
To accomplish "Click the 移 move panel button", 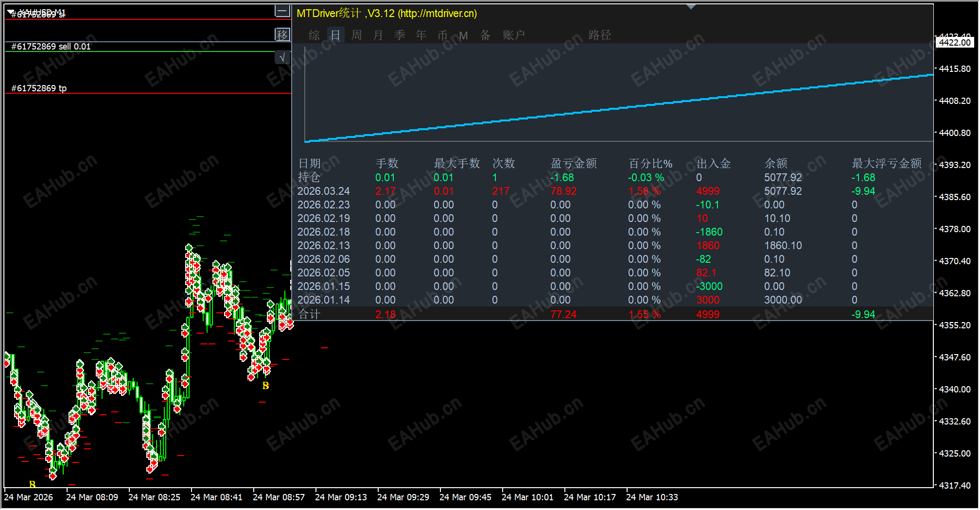I will 282,34.
